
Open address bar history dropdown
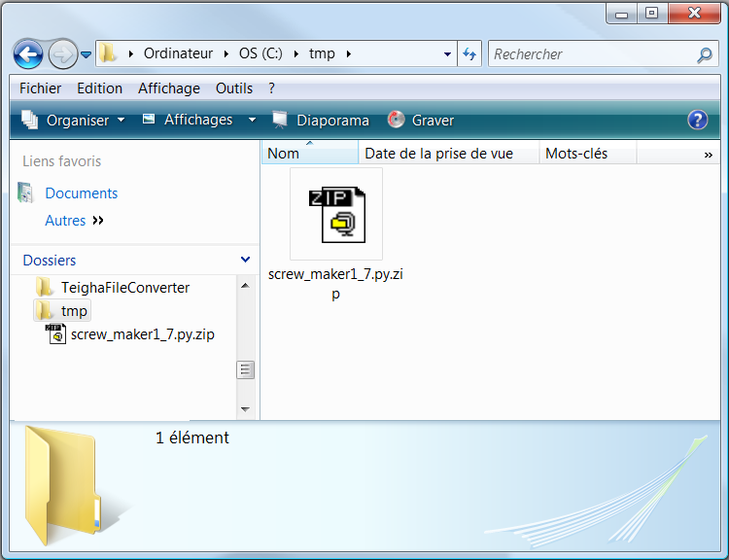pyautogui.click(x=447, y=53)
